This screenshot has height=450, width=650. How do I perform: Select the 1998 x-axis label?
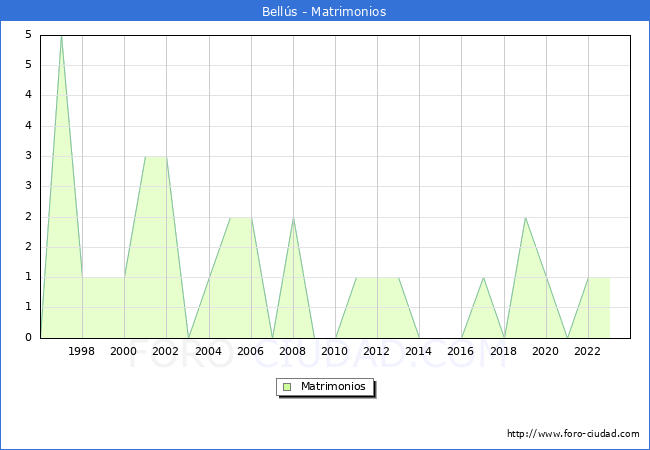[x=82, y=351]
